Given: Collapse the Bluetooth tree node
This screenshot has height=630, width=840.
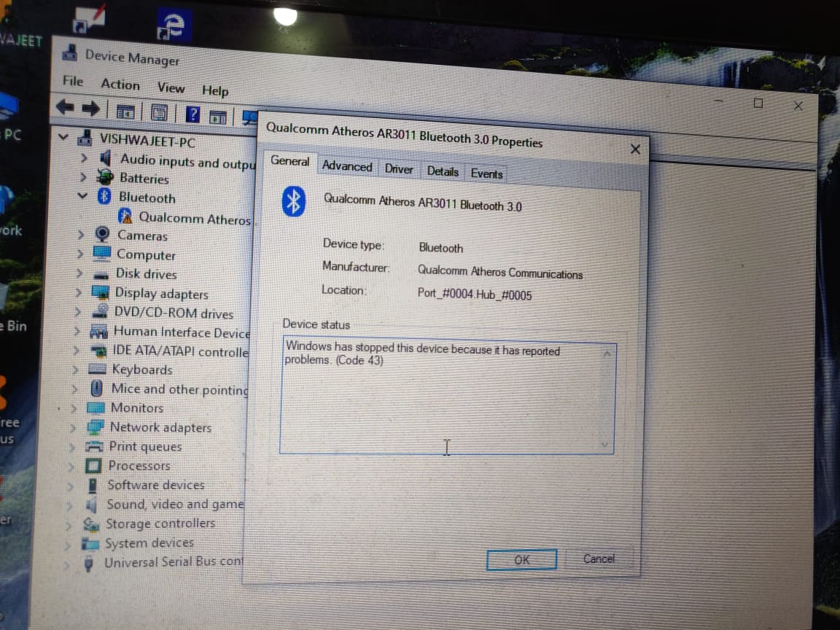Looking at the screenshot, I should tap(82, 195).
